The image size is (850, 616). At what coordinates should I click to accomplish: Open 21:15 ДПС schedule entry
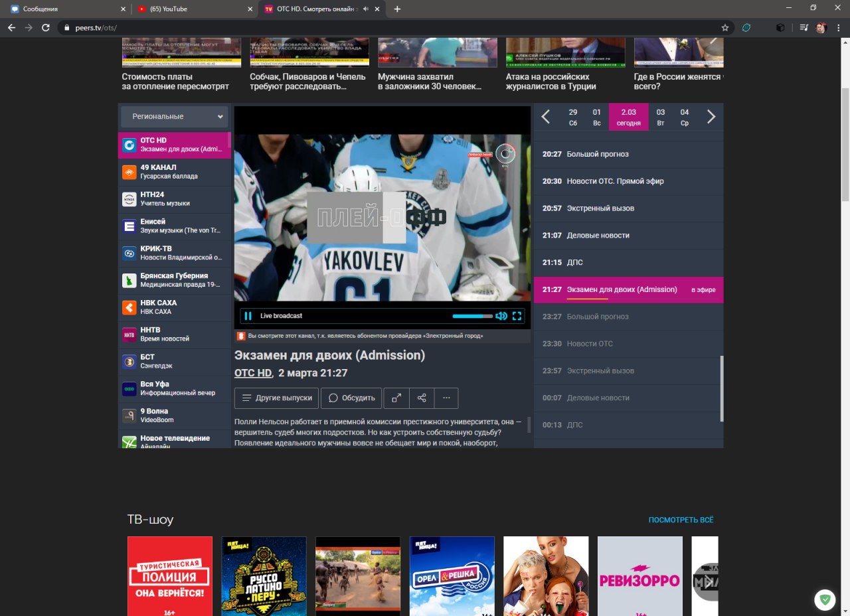[628, 262]
